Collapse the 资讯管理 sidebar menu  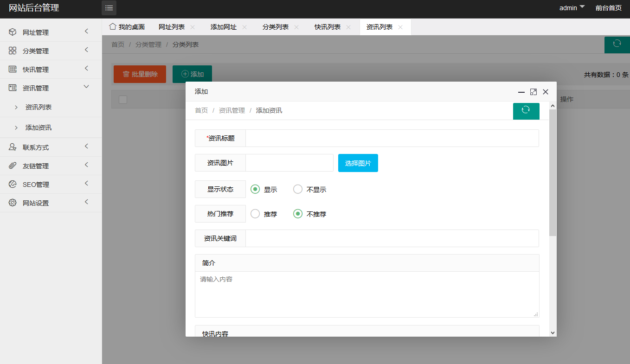50,88
